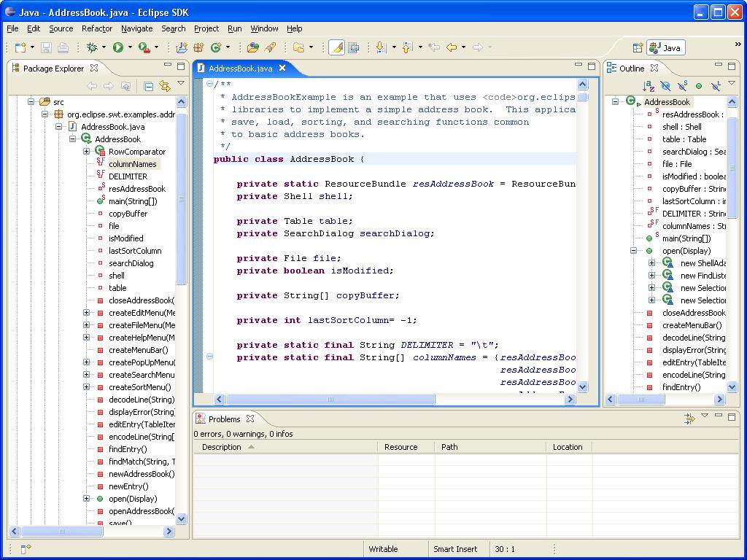This screenshot has width=747, height=560.
Task: Toggle Hide Fields in the Outline toolbar
Action: pyautogui.click(x=665, y=86)
